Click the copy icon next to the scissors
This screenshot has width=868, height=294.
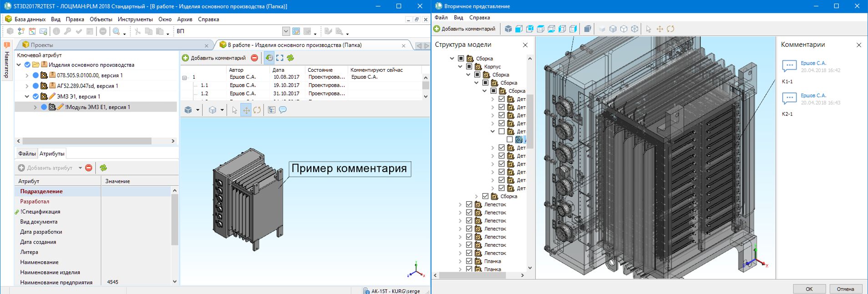click(148, 31)
